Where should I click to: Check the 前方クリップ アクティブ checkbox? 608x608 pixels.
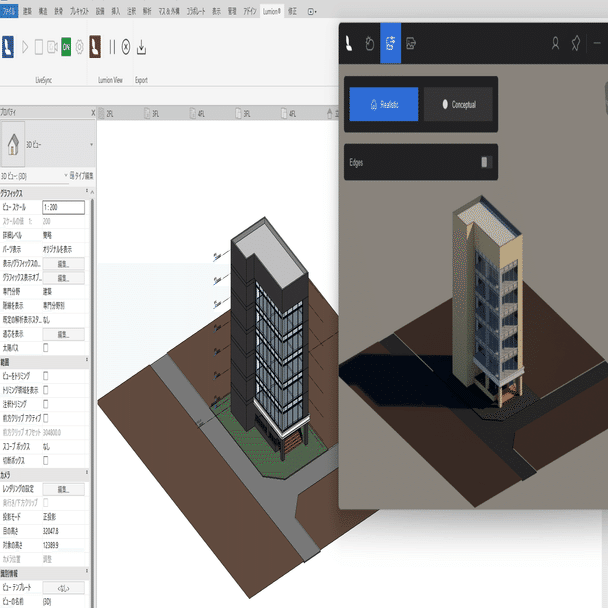[46, 418]
